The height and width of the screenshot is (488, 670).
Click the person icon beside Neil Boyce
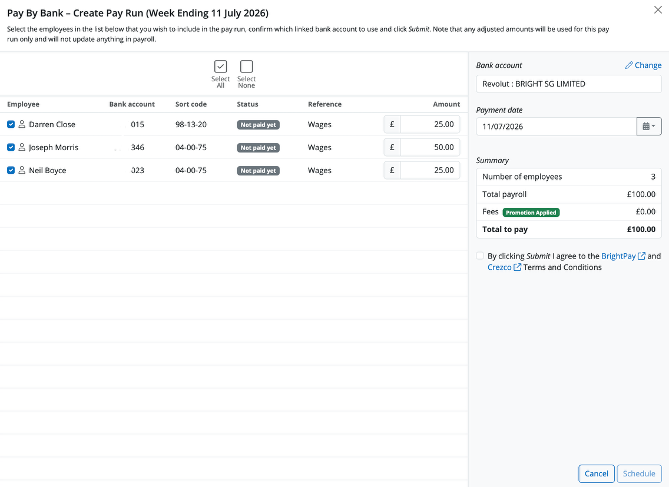click(22, 170)
